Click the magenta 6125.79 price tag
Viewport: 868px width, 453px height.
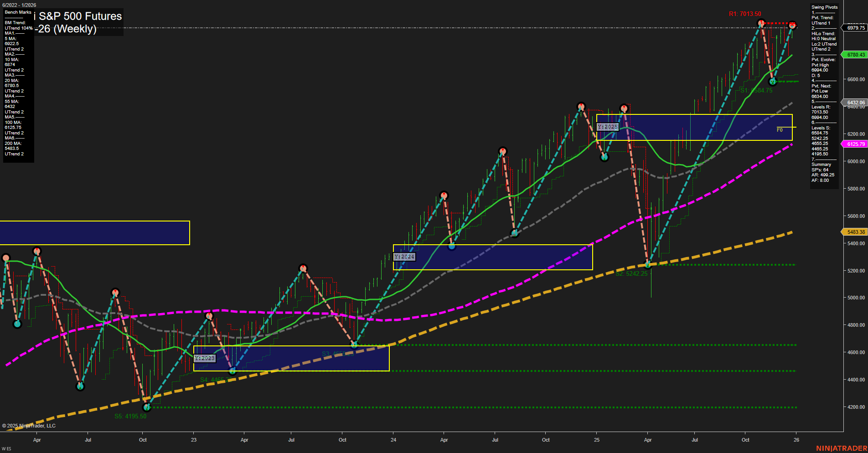[855, 144]
